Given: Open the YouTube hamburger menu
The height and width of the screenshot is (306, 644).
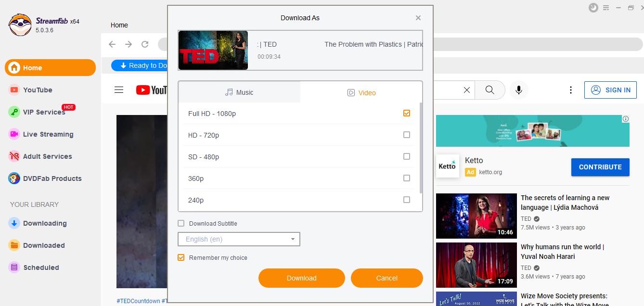Looking at the screenshot, I should coord(119,90).
